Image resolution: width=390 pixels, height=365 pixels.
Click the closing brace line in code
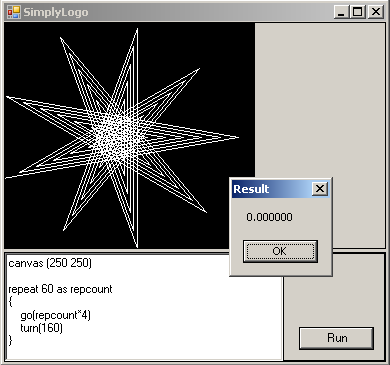tap(10, 341)
